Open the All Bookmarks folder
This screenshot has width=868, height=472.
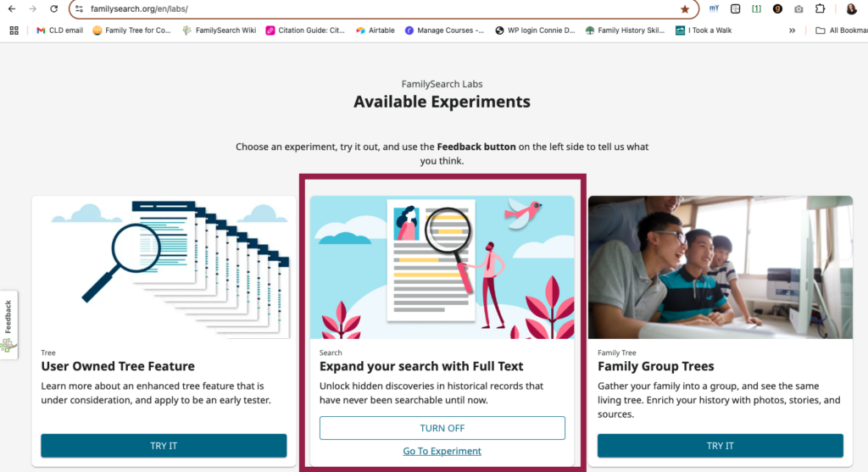pos(842,31)
